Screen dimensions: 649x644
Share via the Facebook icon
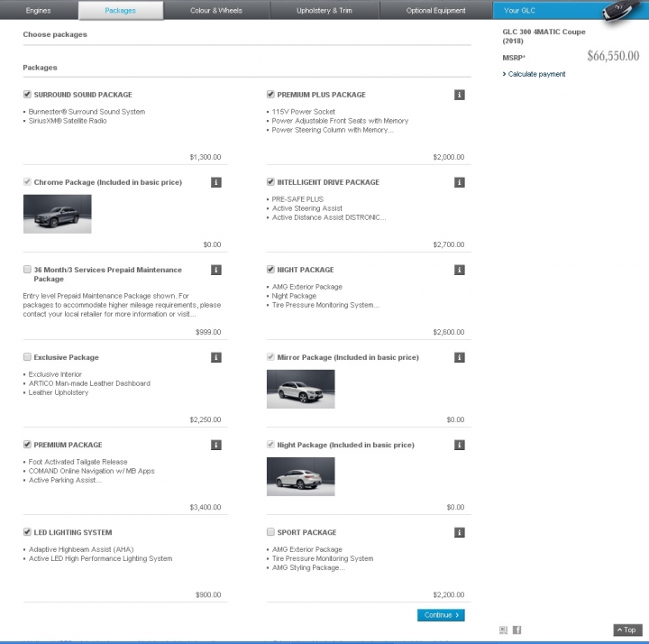click(x=517, y=630)
